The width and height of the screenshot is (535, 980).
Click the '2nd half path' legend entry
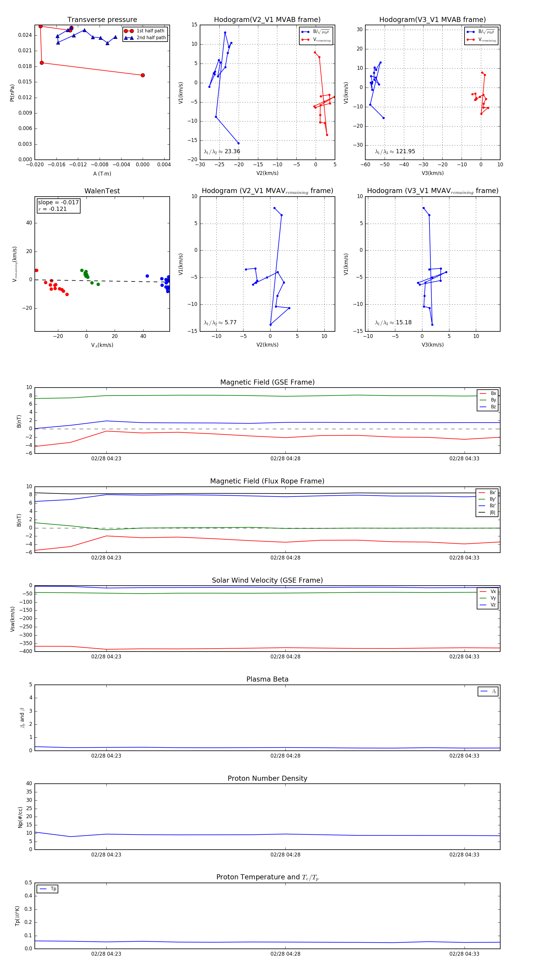145,38
